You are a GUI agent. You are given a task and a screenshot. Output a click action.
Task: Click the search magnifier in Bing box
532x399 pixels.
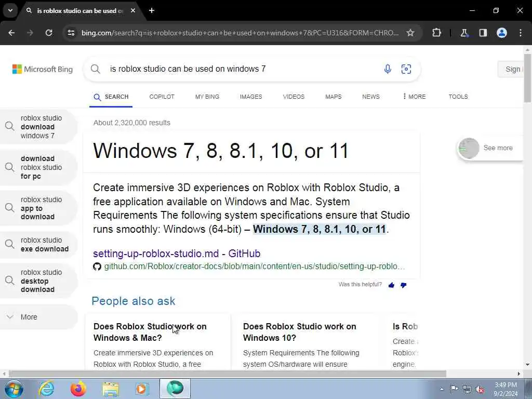click(96, 69)
